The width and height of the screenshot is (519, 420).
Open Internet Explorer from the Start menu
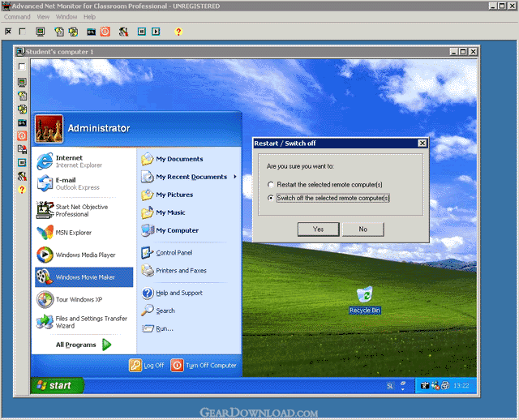(x=84, y=161)
